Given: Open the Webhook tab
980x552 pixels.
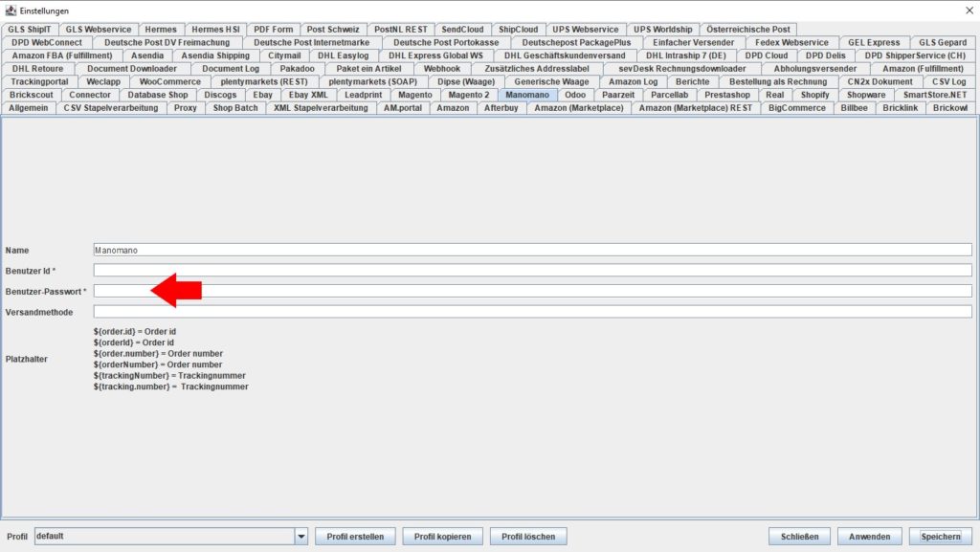Looking at the screenshot, I should (x=442, y=69).
